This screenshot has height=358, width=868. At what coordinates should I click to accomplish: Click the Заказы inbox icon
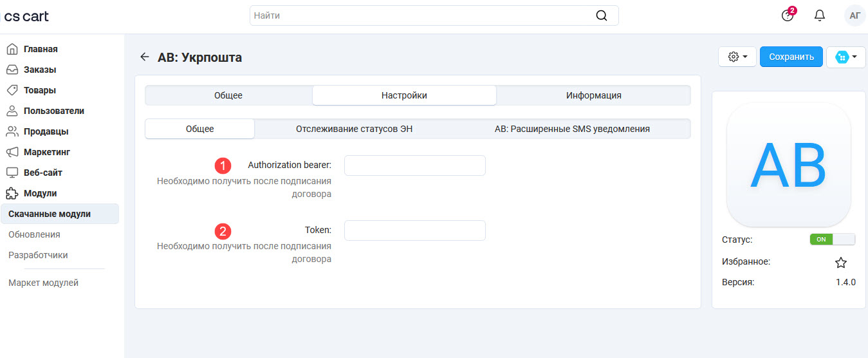coord(12,70)
